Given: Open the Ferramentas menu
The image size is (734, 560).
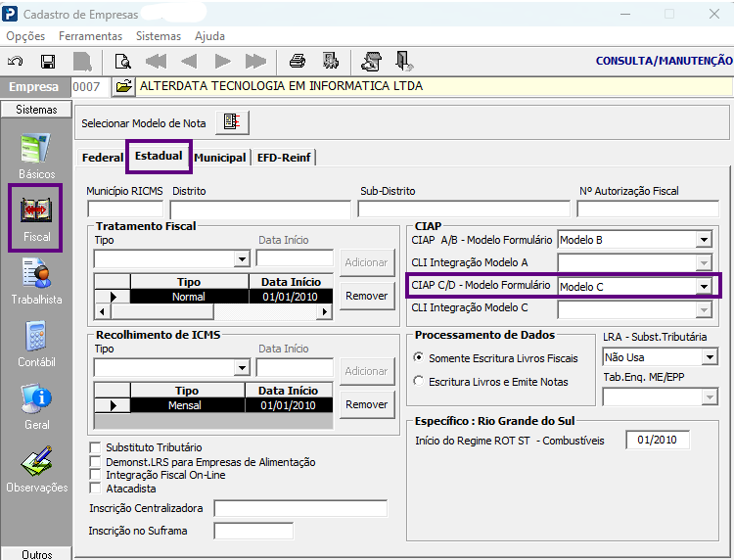Looking at the screenshot, I should pyautogui.click(x=90, y=36).
